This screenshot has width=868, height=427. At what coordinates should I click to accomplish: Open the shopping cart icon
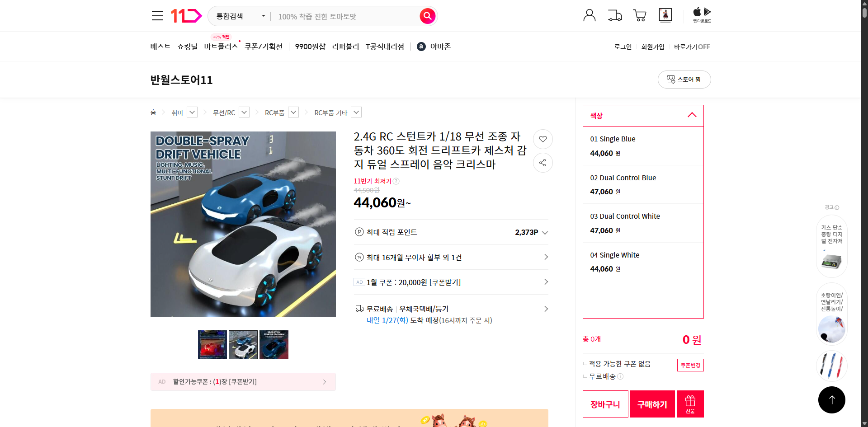[x=639, y=15]
